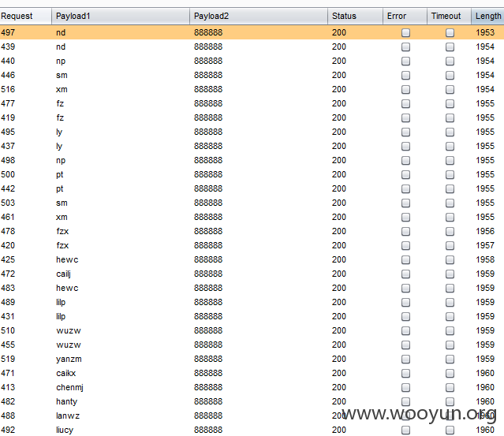Sort by Payload2 column header

pyautogui.click(x=259, y=16)
